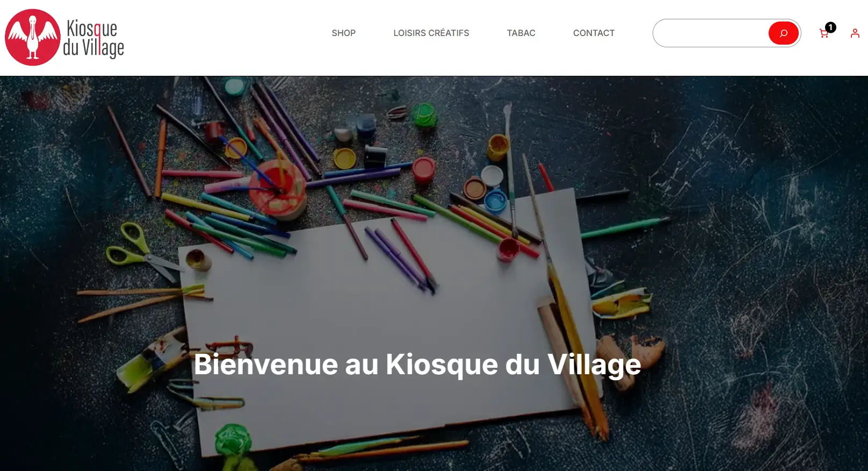Go to the TABAC page

click(521, 33)
